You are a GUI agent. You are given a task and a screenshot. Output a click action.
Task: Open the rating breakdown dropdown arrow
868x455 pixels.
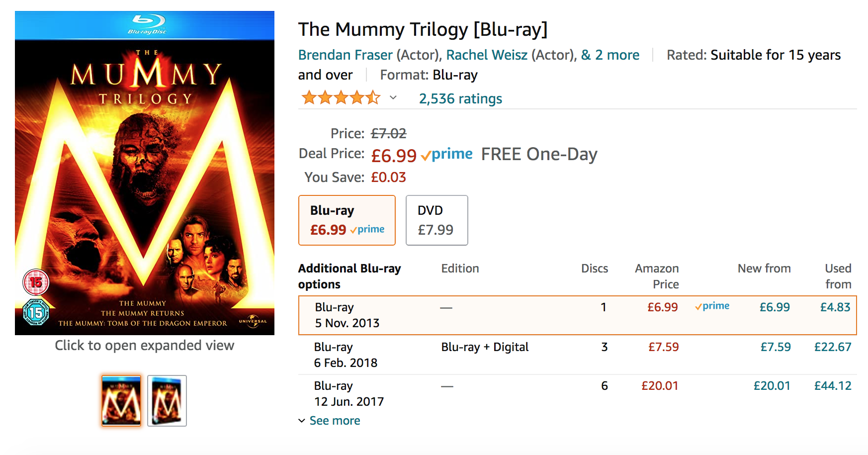coord(393,98)
